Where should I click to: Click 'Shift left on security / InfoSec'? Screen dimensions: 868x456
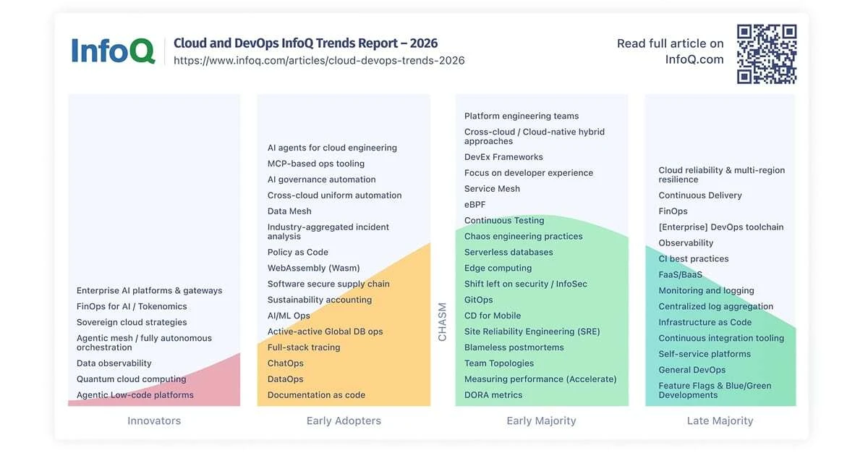point(527,284)
